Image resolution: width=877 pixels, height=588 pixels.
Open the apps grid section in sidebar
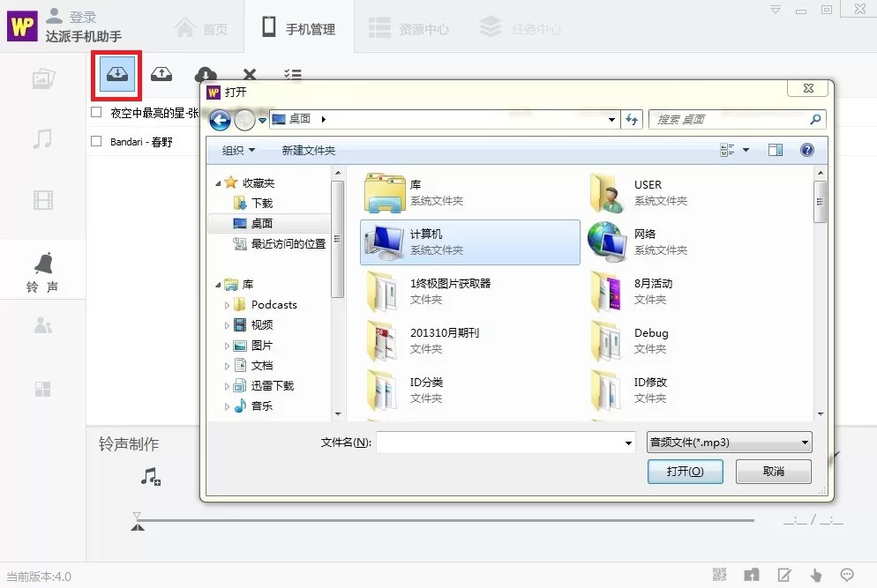click(x=43, y=389)
